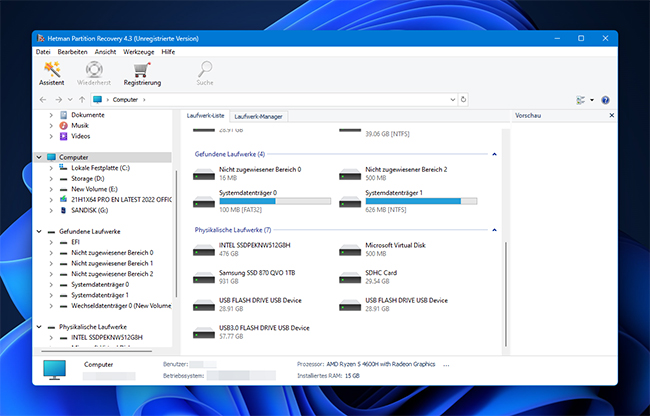Click the Computer monitor icon in address bar

tap(97, 99)
